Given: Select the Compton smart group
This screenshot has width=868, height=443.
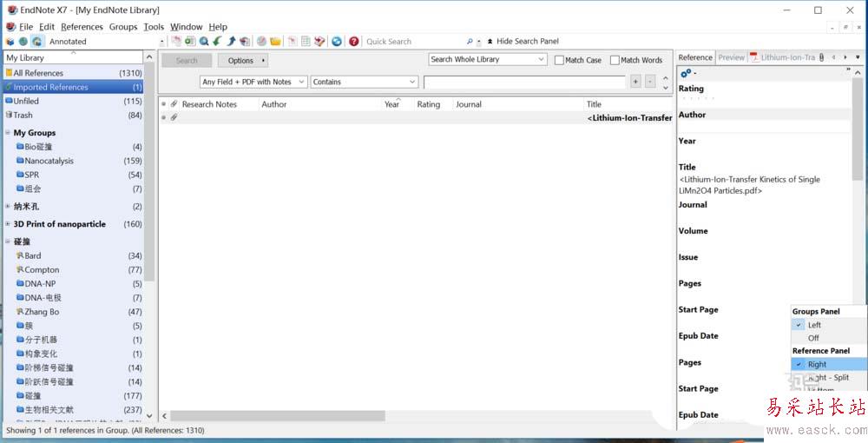Looking at the screenshot, I should [42, 269].
